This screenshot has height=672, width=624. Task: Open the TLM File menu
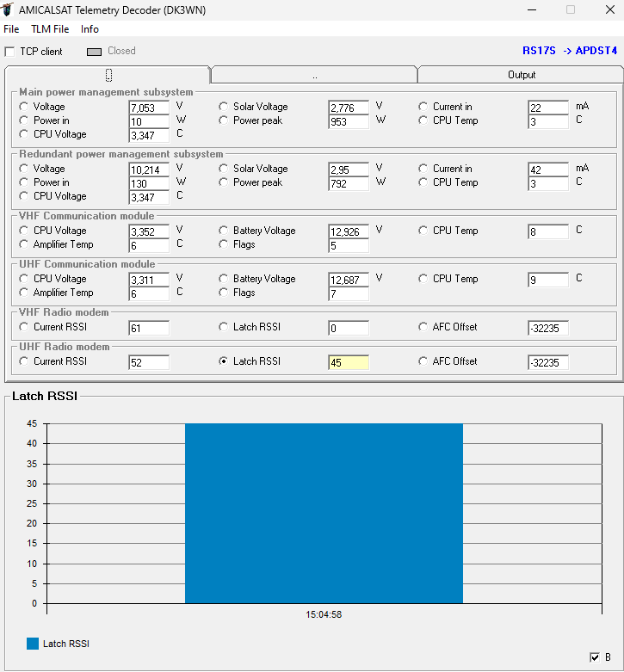click(50, 29)
